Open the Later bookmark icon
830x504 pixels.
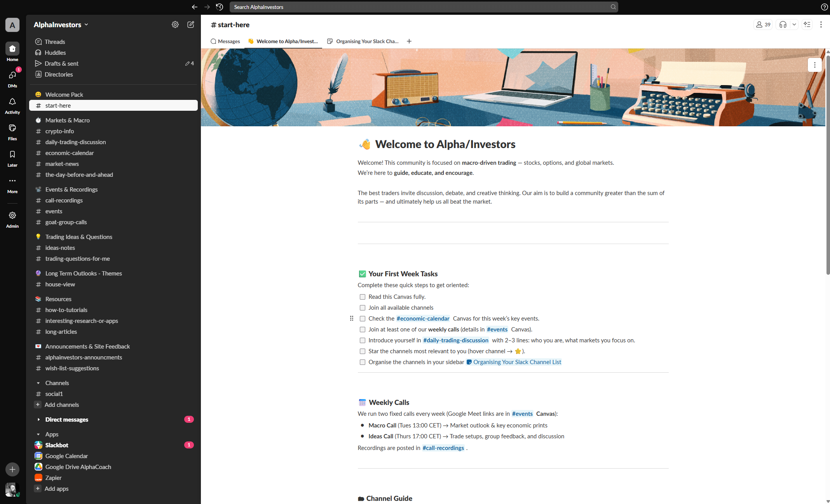tap(12, 155)
